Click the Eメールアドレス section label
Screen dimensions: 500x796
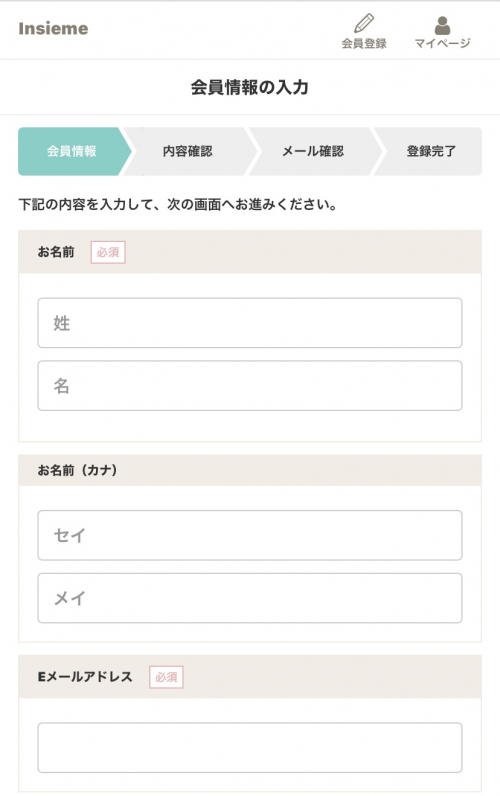[85, 677]
